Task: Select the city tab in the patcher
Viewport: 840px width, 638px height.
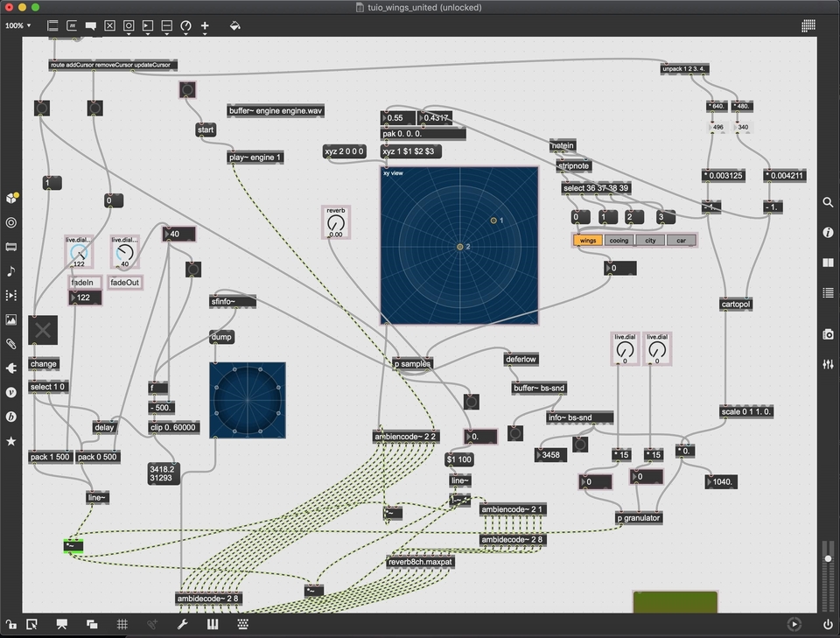Action: click(x=650, y=240)
